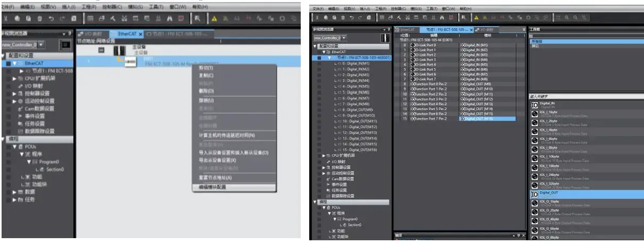Select I/O 映射 in left tree
This screenshot has height=244, width=644.
point(35,86)
